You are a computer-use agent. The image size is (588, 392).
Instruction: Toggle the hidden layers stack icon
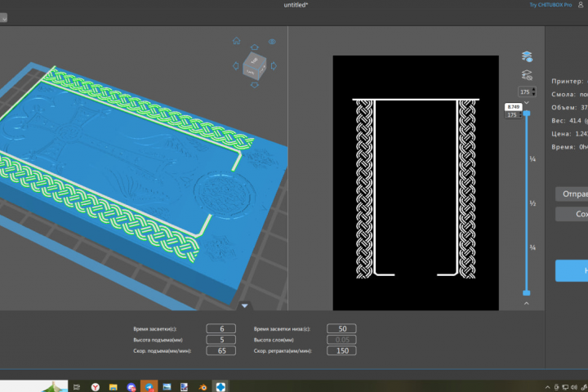click(527, 75)
